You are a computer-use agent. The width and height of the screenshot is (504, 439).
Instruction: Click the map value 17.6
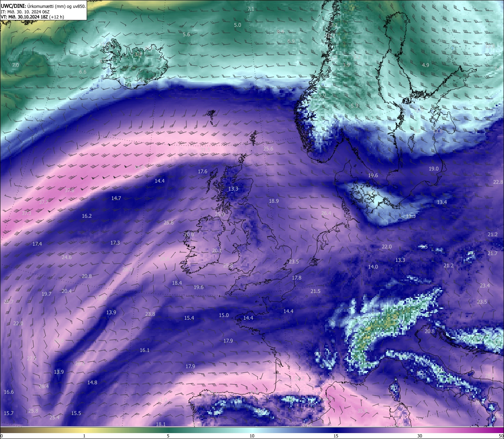tap(202, 172)
